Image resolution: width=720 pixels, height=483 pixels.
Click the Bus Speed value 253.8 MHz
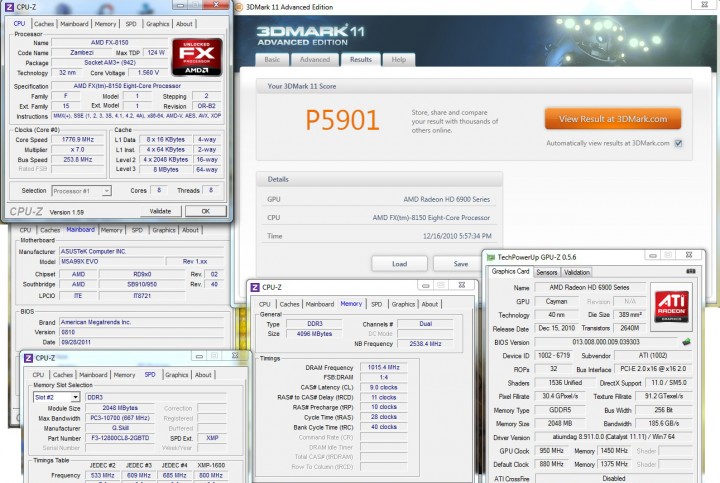(78, 160)
